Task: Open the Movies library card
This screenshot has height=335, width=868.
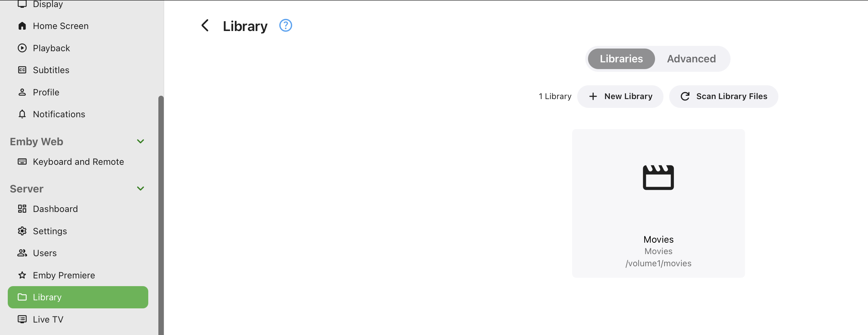Action: (658, 203)
